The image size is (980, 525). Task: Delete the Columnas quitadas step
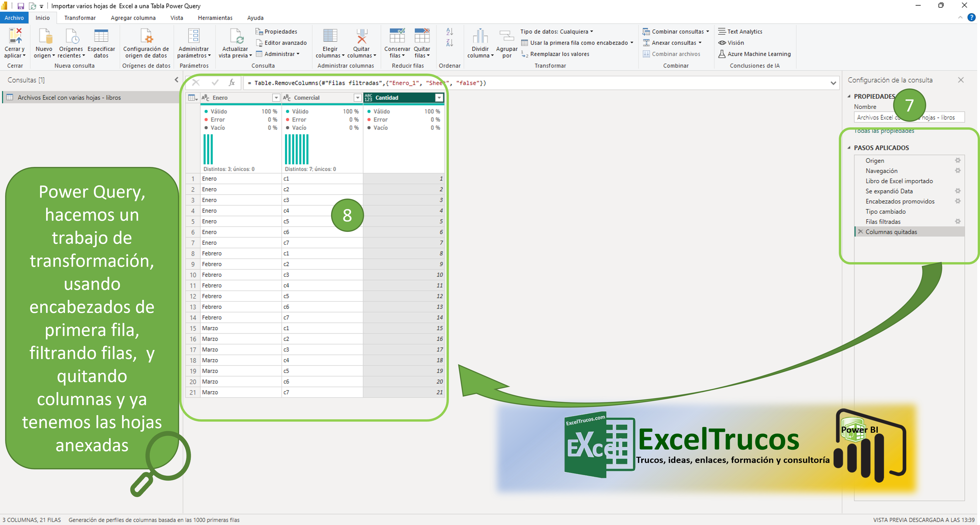(860, 231)
